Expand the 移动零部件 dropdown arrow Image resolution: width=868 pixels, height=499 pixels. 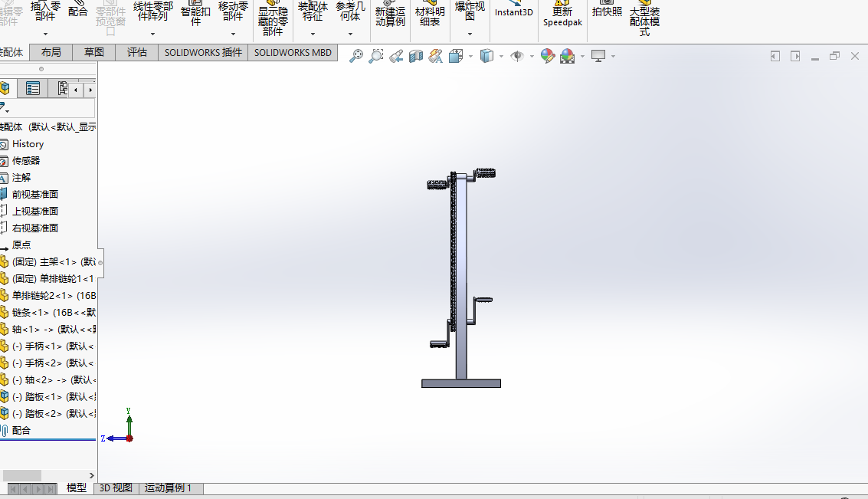click(233, 34)
